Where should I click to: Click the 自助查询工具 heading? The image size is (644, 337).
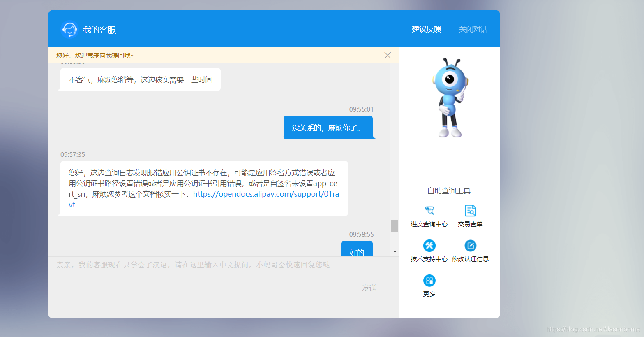(449, 191)
